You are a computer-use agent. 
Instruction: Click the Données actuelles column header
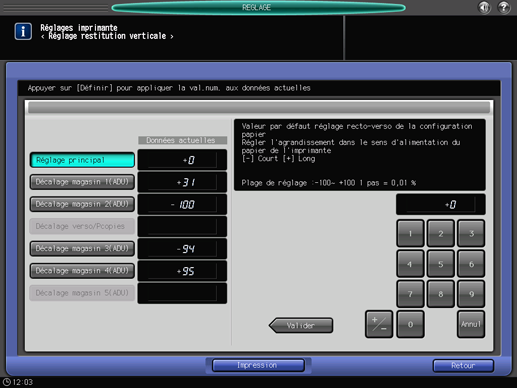[x=182, y=140]
